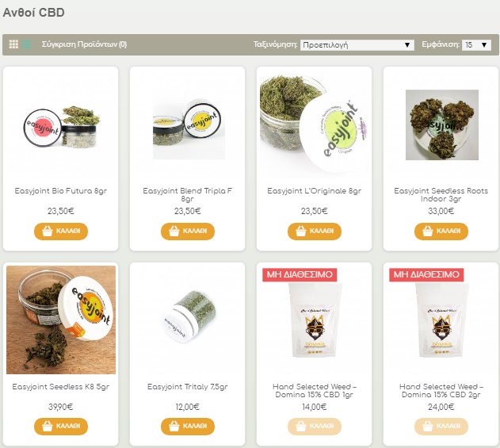Open the Εμφάνιση items-per-page dropdown
Viewport: 500px width, 448px height.
click(476, 44)
